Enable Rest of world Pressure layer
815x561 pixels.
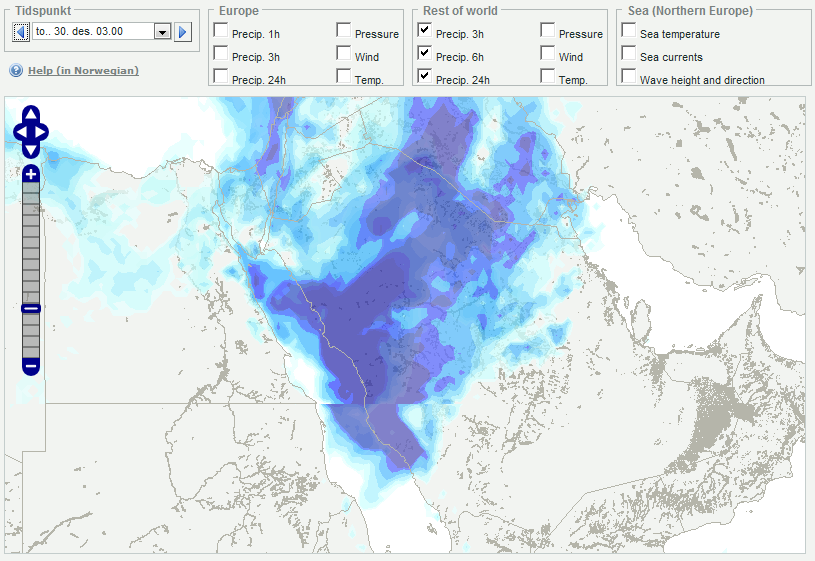click(547, 30)
